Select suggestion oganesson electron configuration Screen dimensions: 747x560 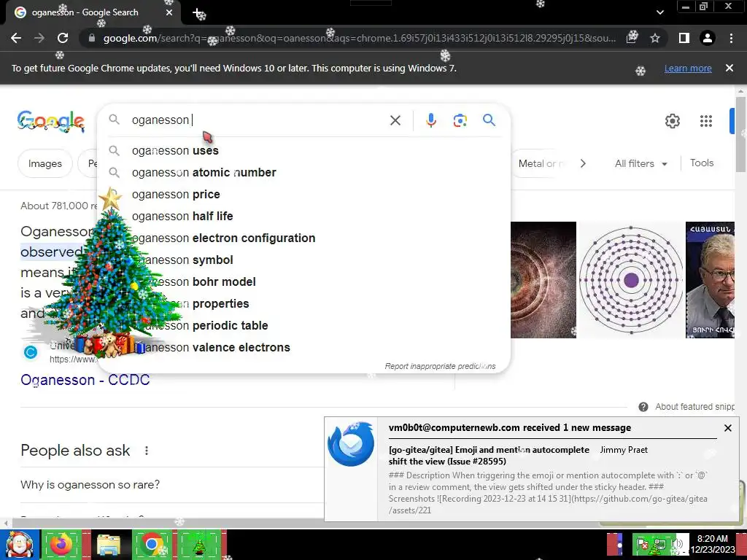coord(303,238)
